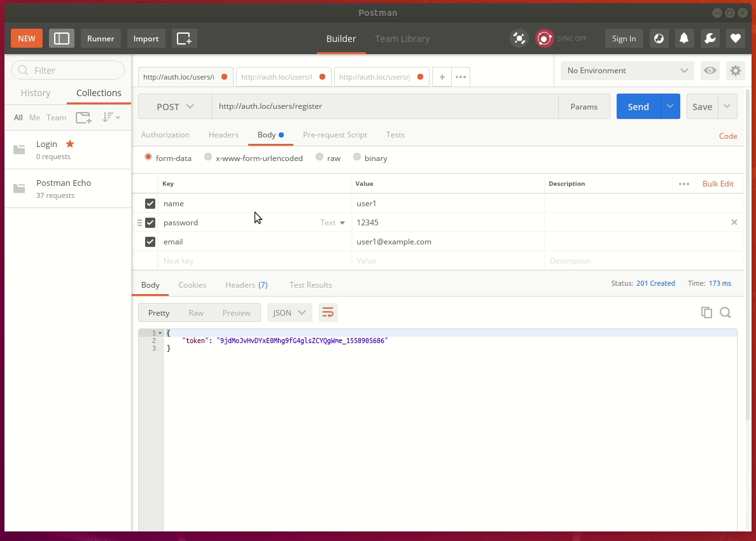
Task: Click the heart icon
Action: point(735,39)
